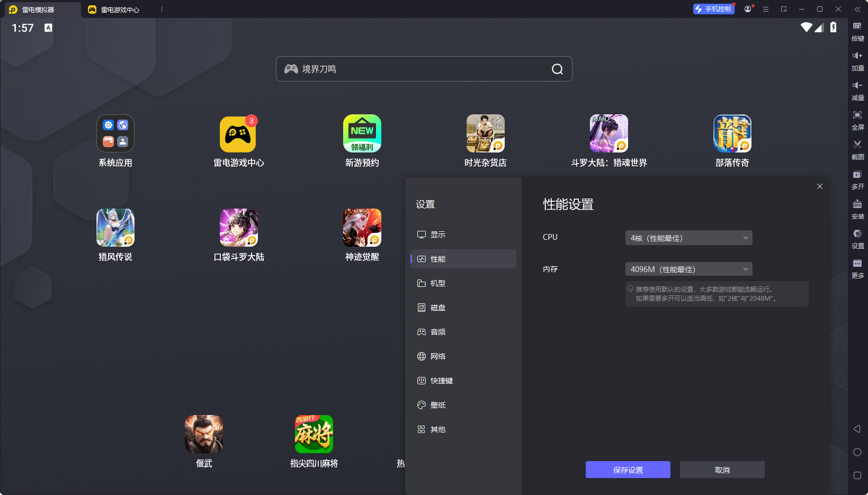Tap the Android recent apps square button
The height and width of the screenshot is (495, 868).
click(x=857, y=475)
